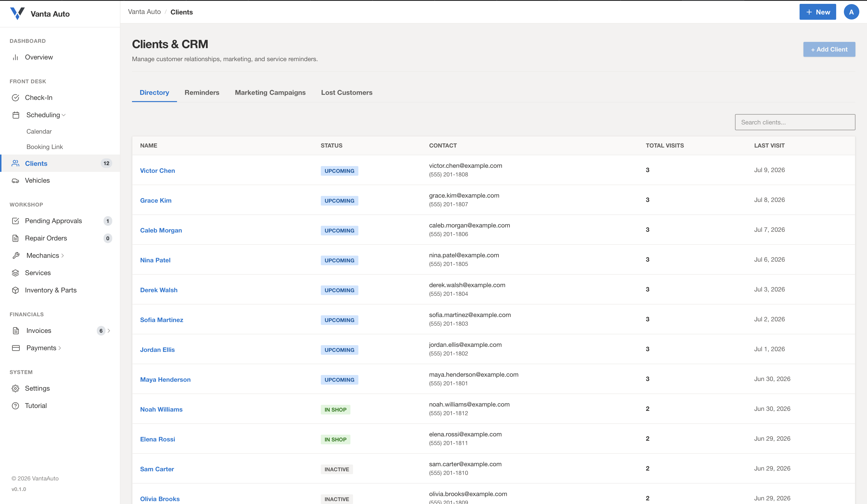The height and width of the screenshot is (504, 867).
Task: Click the Payments card icon
Action: tap(16, 348)
